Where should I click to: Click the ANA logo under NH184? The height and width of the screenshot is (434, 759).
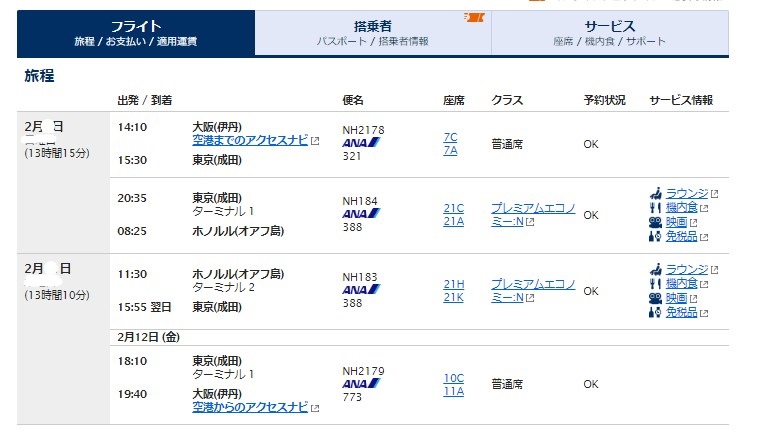click(361, 213)
